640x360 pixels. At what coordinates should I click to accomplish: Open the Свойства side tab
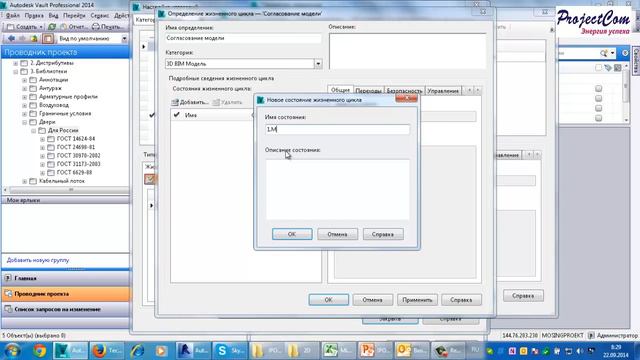point(636,60)
